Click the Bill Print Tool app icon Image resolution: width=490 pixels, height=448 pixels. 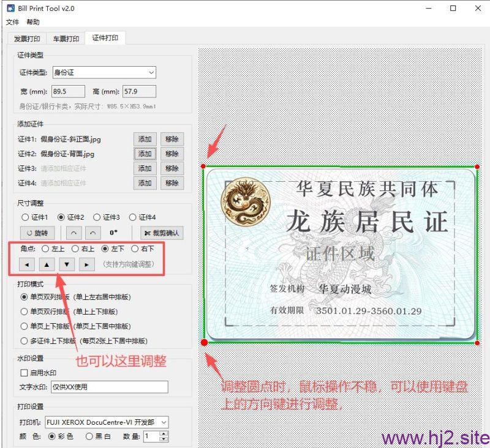[x=10, y=8]
